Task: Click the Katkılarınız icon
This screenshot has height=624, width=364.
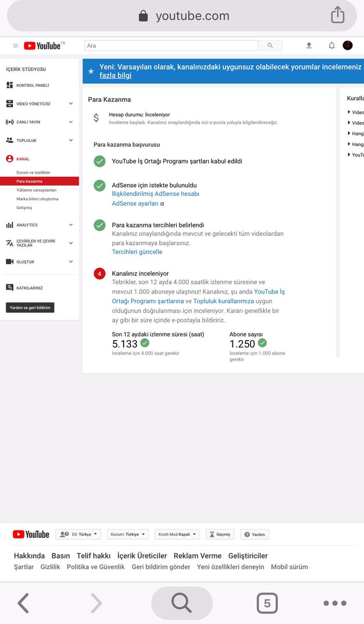Action: coord(9,288)
